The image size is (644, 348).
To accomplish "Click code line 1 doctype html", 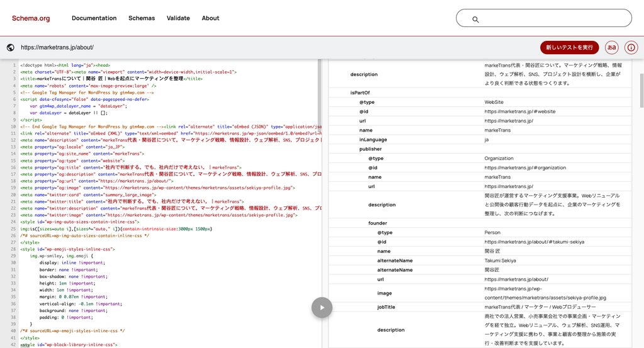I will click(65, 65).
